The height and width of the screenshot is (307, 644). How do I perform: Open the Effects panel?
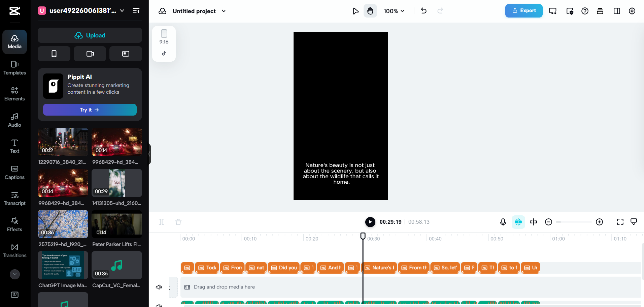(x=14, y=224)
